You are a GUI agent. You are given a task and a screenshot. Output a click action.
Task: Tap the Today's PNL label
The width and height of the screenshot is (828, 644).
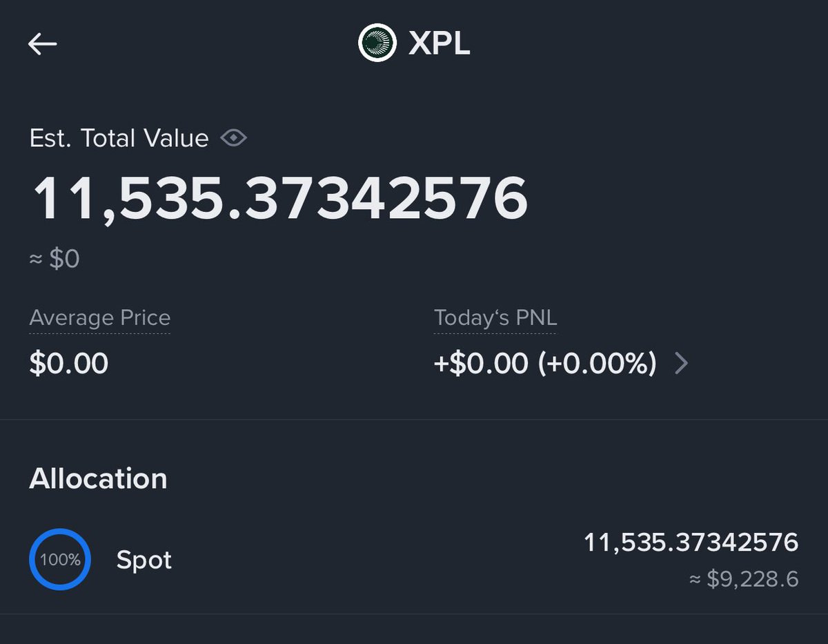[495, 318]
